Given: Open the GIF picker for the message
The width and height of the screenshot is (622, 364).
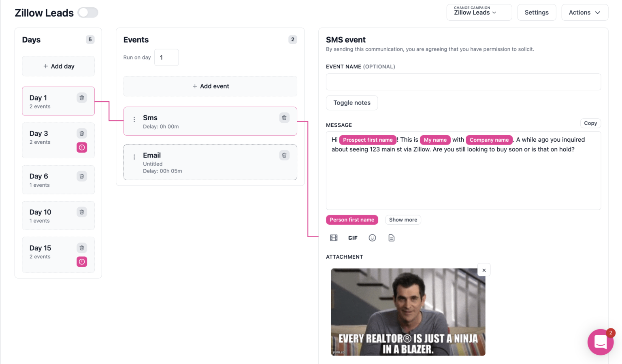Looking at the screenshot, I should pyautogui.click(x=352, y=238).
